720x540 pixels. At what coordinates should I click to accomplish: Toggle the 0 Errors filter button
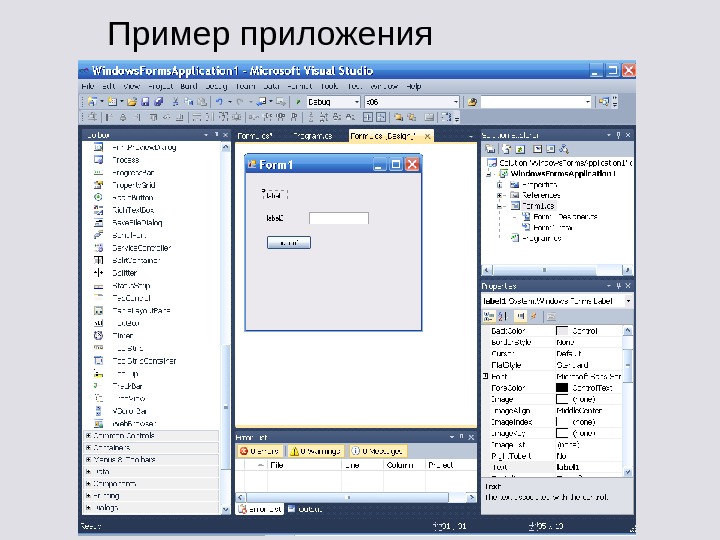(259, 451)
